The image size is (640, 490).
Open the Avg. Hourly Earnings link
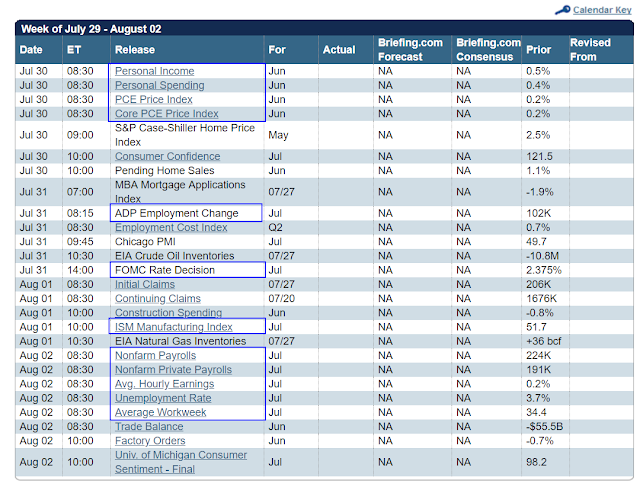point(164,384)
